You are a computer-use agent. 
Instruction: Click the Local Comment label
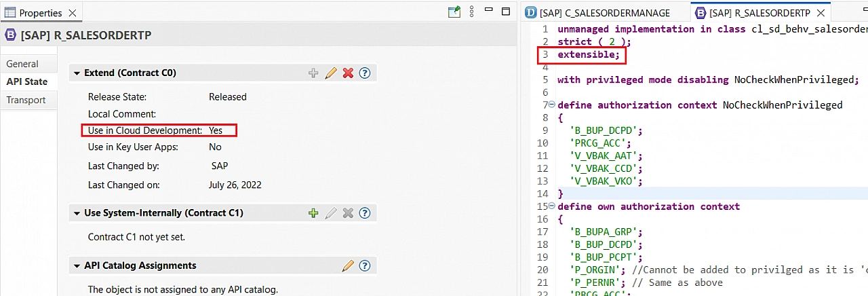(x=122, y=114)
